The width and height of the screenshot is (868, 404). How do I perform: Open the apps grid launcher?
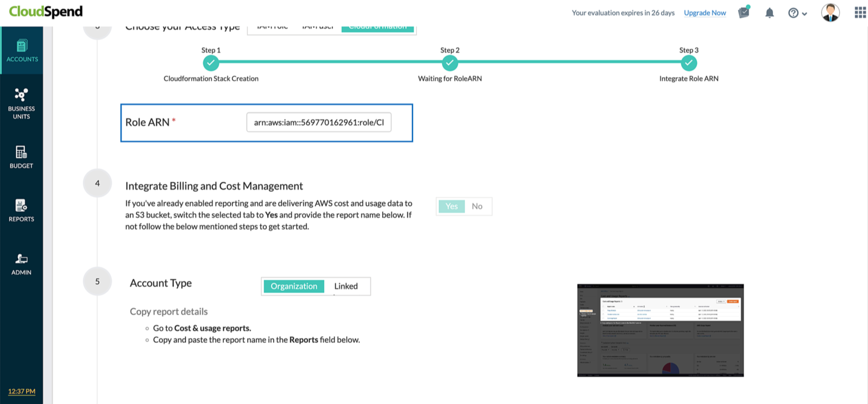coord(860,13)
